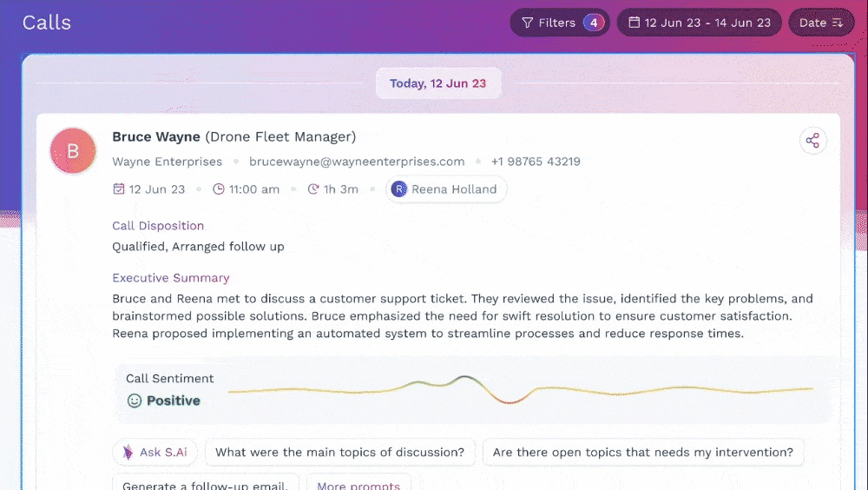Click the sort arrows icon next to Date
Viewport: 868px width, 490px height.
[x=838, y=23]
